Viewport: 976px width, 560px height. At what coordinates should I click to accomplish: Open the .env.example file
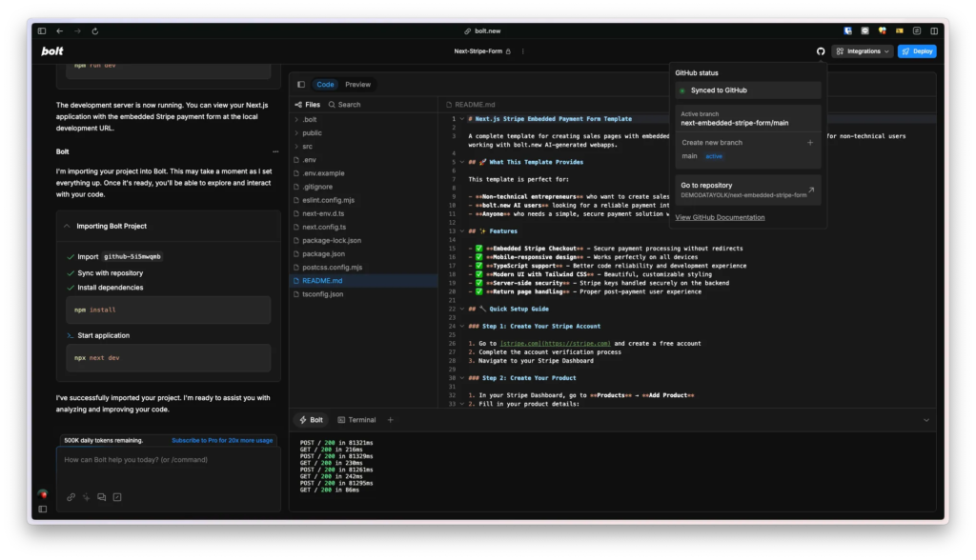coord(323,173)
